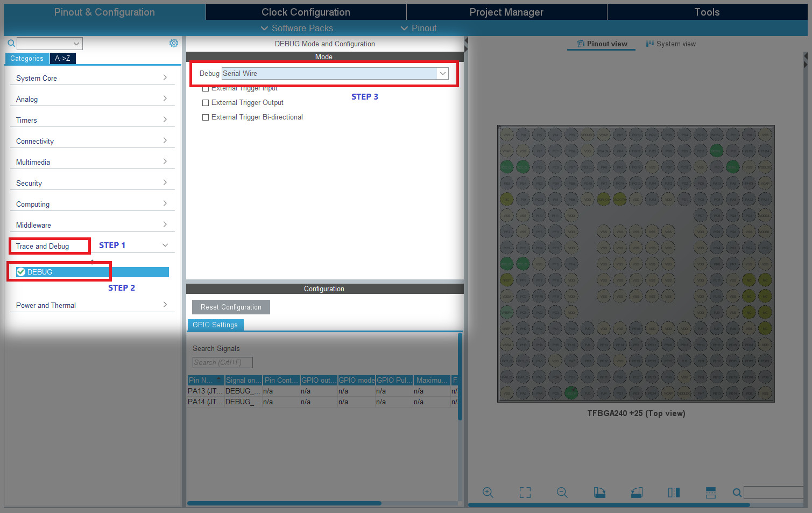The image size is (812, 513).
Task: Fit the chip to the view
Action: [525, 493]
